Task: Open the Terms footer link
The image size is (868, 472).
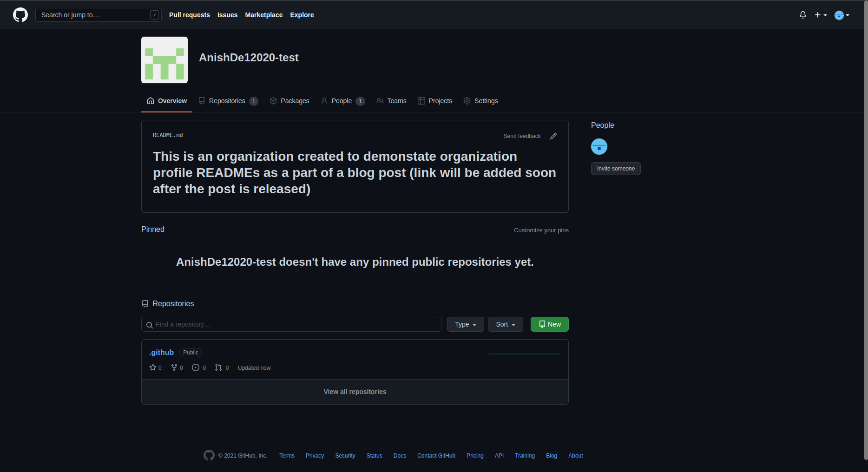Action: 287,456
